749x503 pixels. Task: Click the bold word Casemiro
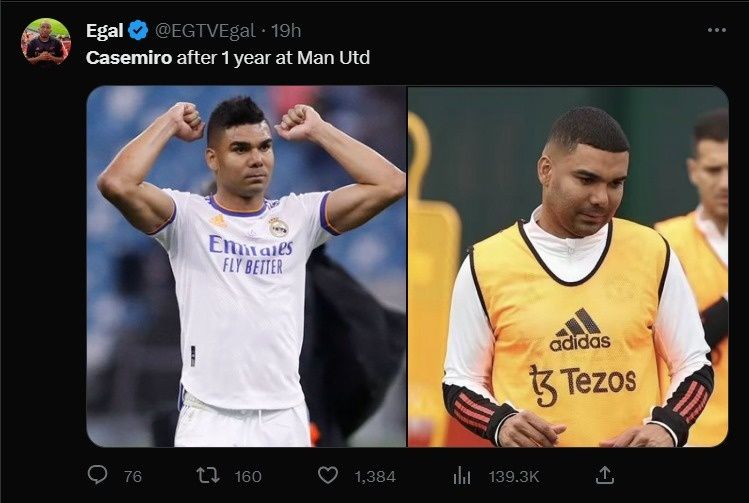tap(129, 57)
